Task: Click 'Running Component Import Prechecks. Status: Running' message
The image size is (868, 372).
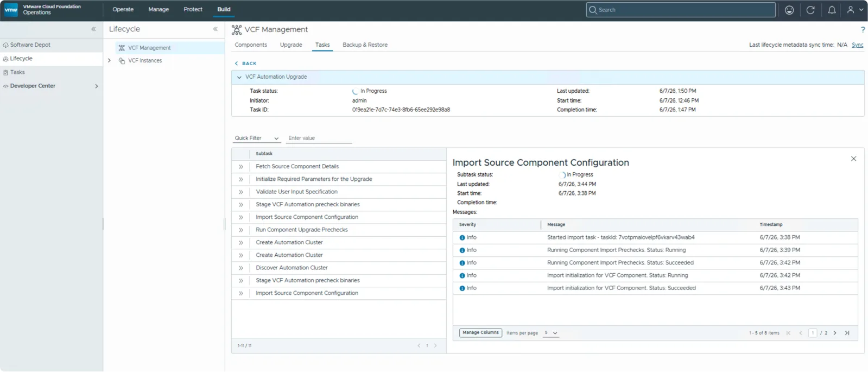Action: tap(616, 250)
